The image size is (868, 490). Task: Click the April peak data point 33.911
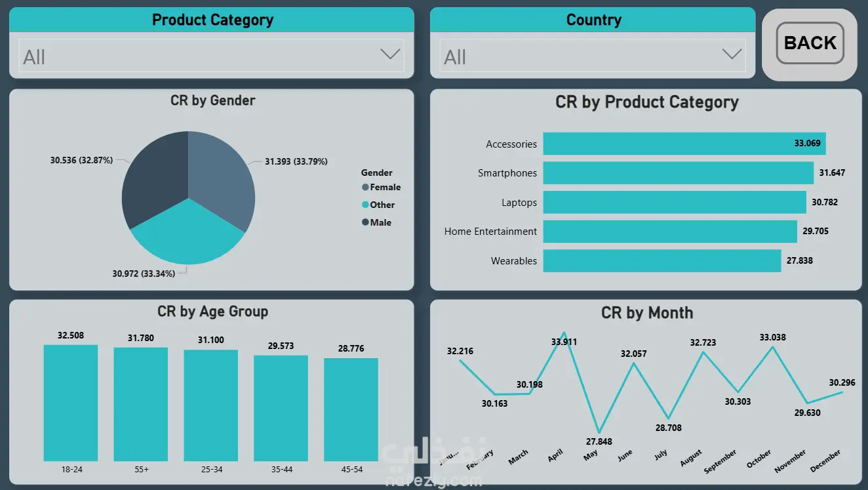[564, 332]
